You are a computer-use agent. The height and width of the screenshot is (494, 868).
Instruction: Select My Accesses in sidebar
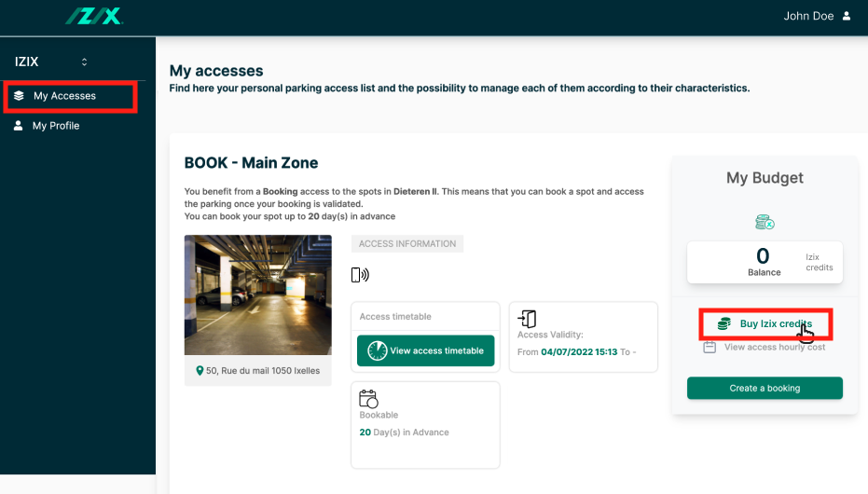[64, 96]
